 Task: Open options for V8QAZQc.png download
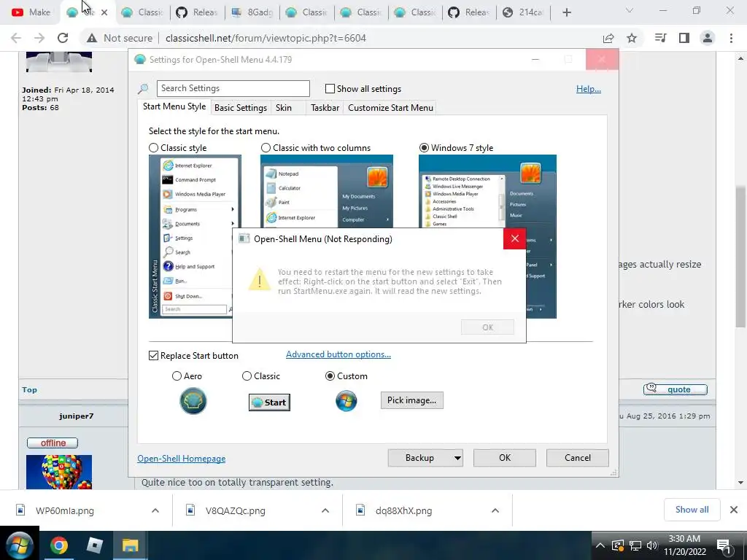click(x=325, y=510)
